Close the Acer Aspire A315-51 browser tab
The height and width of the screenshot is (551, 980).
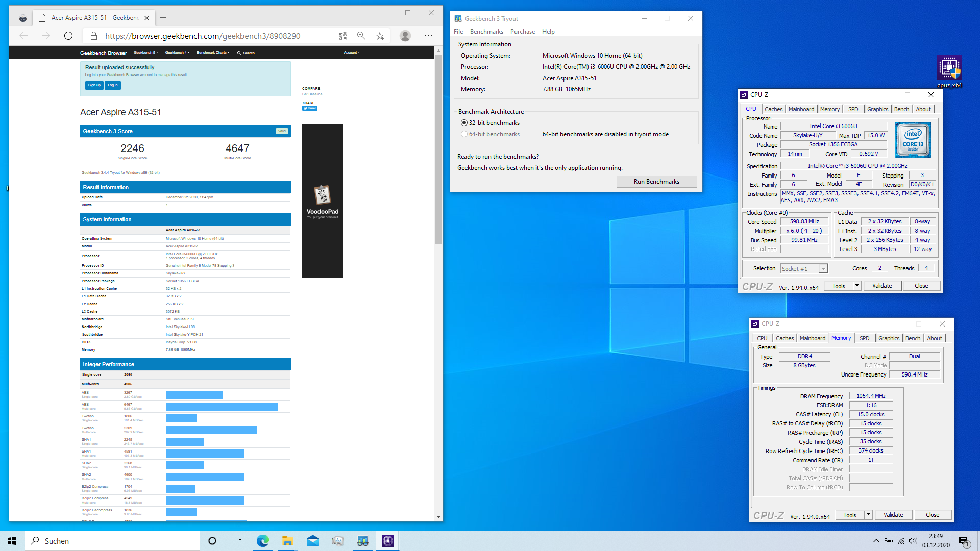tap(147, 18)
